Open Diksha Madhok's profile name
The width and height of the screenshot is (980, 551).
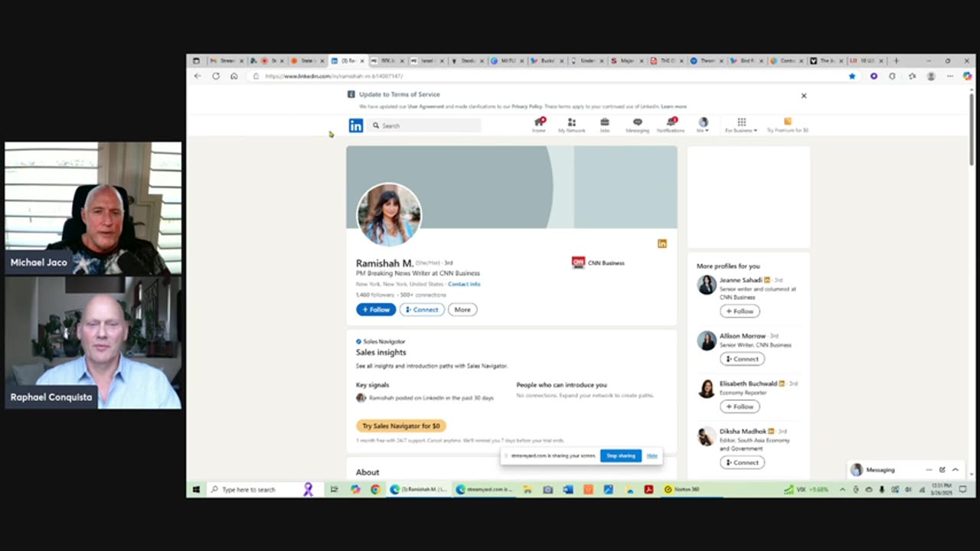point(743,432)
